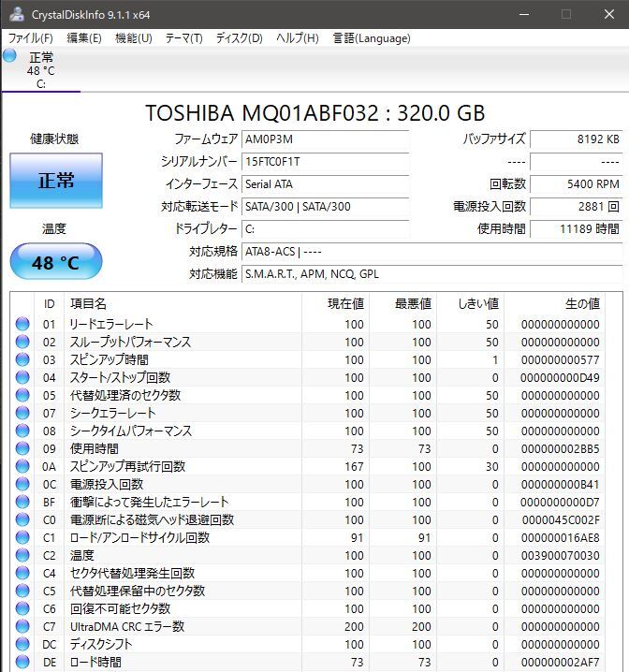Viewport: 629px width, 672px height.
Task: Click status orb for 0A スピンアップ再試行回数 row
Action: tap(22, 466)
